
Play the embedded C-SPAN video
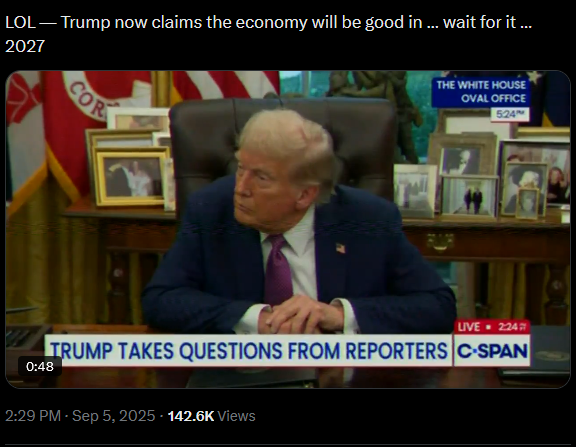[x=288, y=229]
